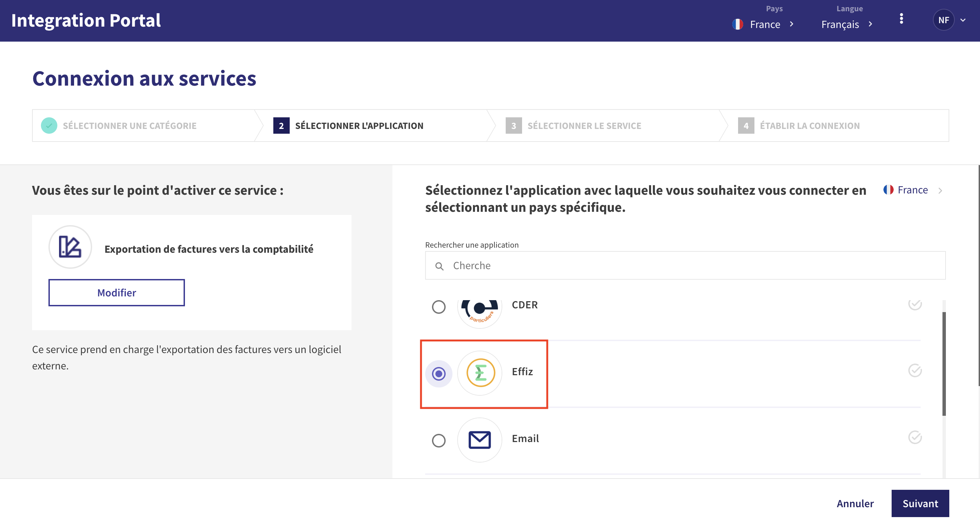Click the search magnifier icon
Viewport: 980px width, 528px height.
click(439, 266)
